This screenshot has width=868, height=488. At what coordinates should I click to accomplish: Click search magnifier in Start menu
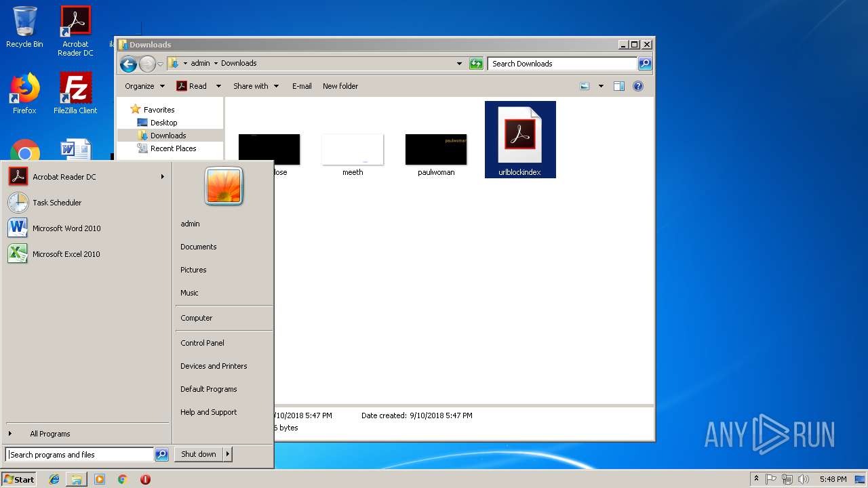click(x=161, y=455)
